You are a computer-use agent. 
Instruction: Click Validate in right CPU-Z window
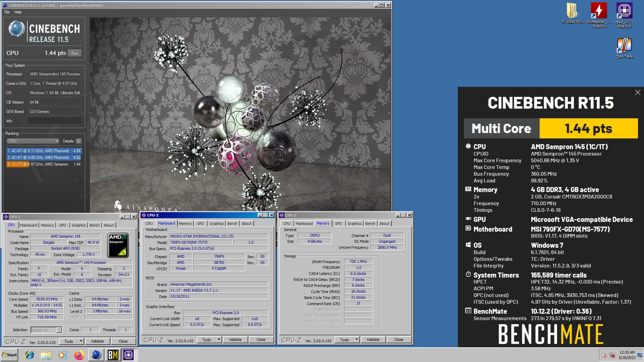pyautogui.click(x=373, y=340)
